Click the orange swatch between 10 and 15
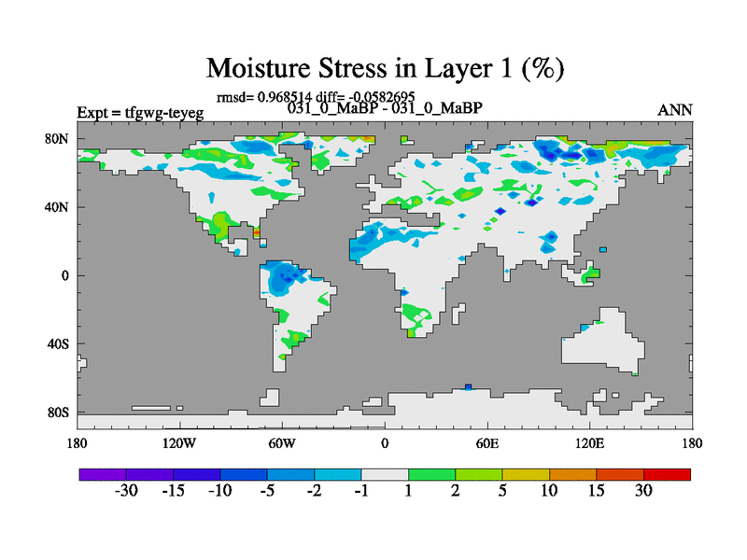Image resolution: width=747 pixels, height=560 pixels. 572,474
